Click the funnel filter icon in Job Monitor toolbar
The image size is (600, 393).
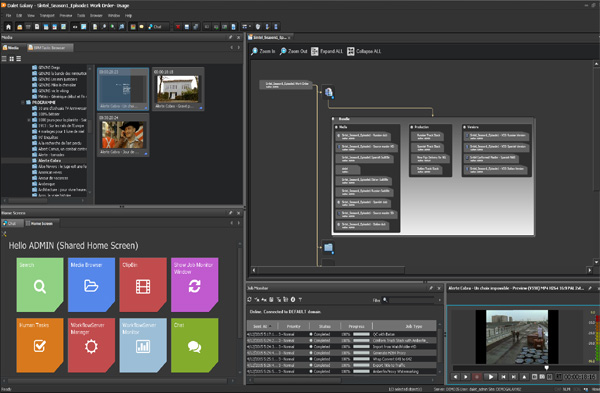pyautogui.click(x=300, y=300)
